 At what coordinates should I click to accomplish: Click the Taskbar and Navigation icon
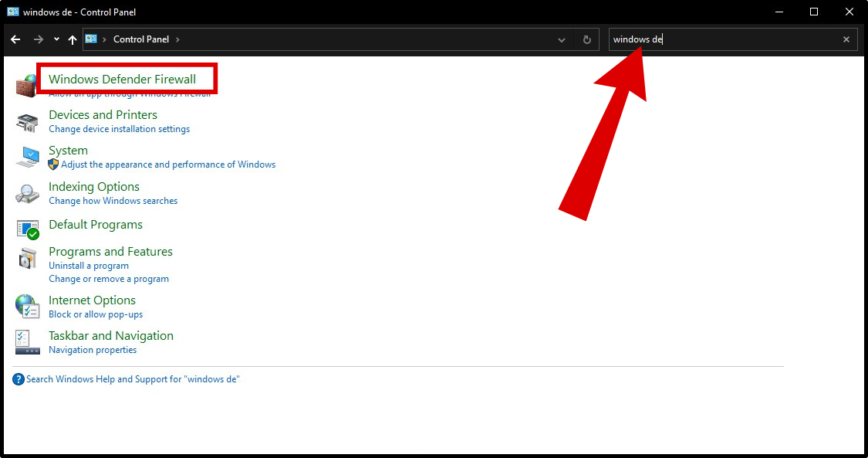27,342
